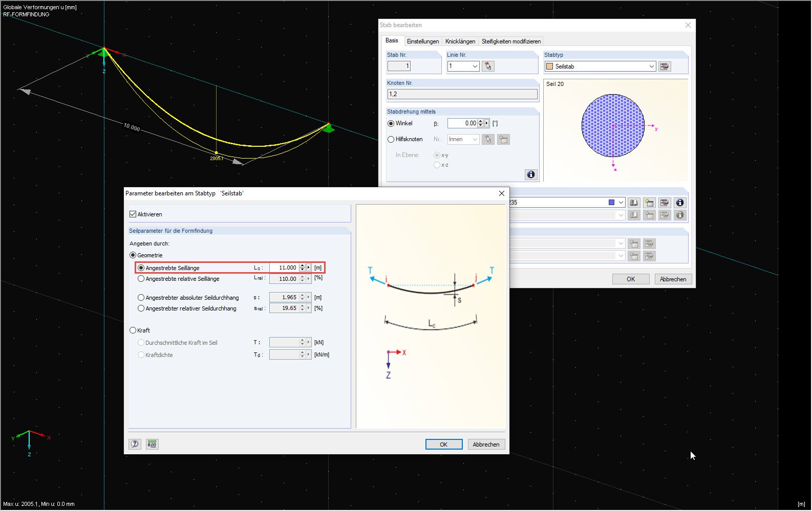Uncheck the Aktivieren checkbox
The image size is (812, 511).
coord(133,214)
